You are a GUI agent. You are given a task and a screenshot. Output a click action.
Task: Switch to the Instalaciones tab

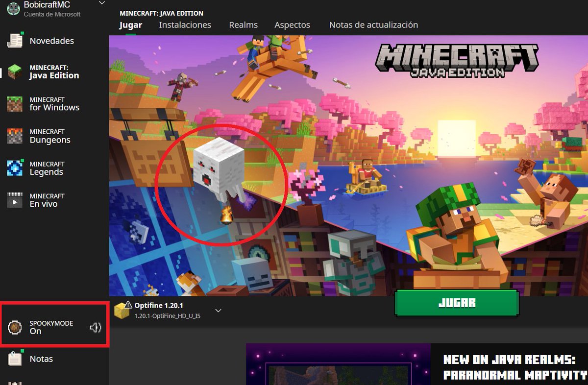pyautogui.click(x=185, y=25)
